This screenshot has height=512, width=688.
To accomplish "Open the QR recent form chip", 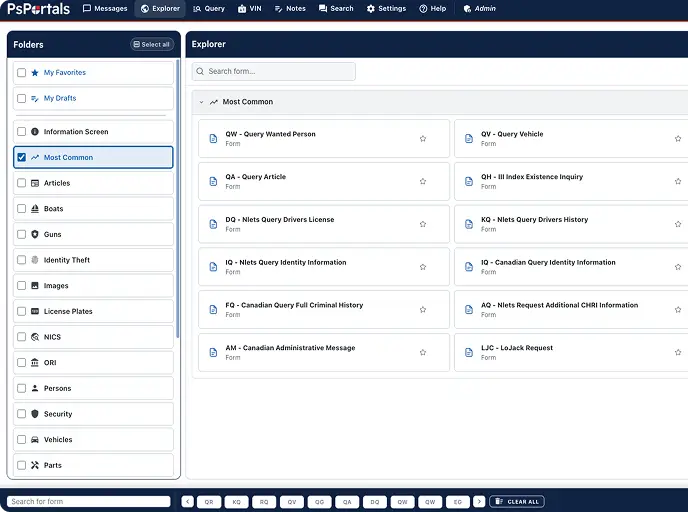I will [x=209, y=502].
